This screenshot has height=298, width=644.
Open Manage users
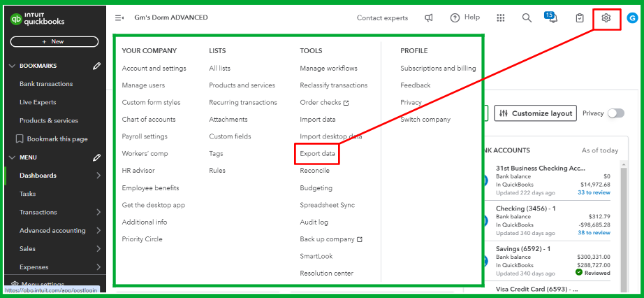tap(143, 85)
